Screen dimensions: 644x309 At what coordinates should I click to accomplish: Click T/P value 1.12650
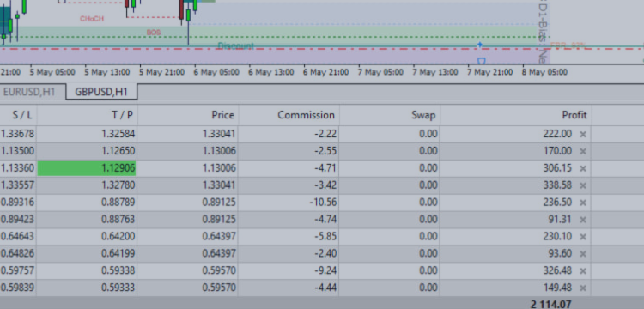point(118,151)
